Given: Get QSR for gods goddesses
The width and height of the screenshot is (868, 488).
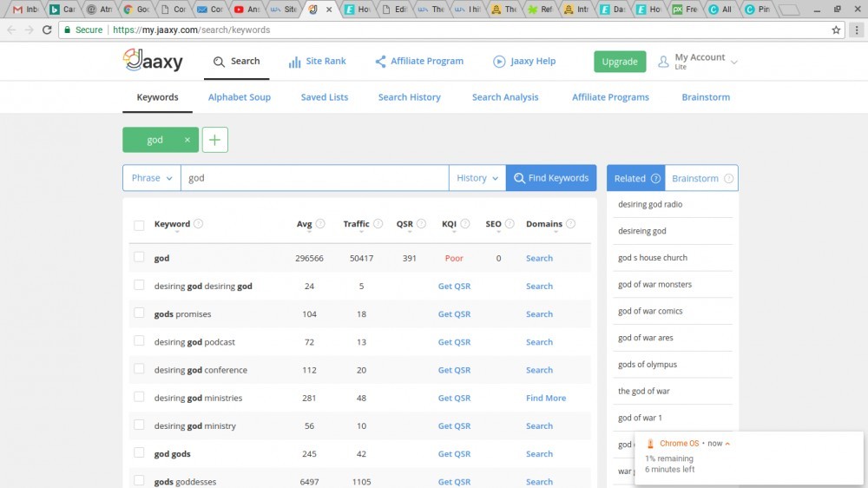Looking at the screenshot, I should point(454,482).
